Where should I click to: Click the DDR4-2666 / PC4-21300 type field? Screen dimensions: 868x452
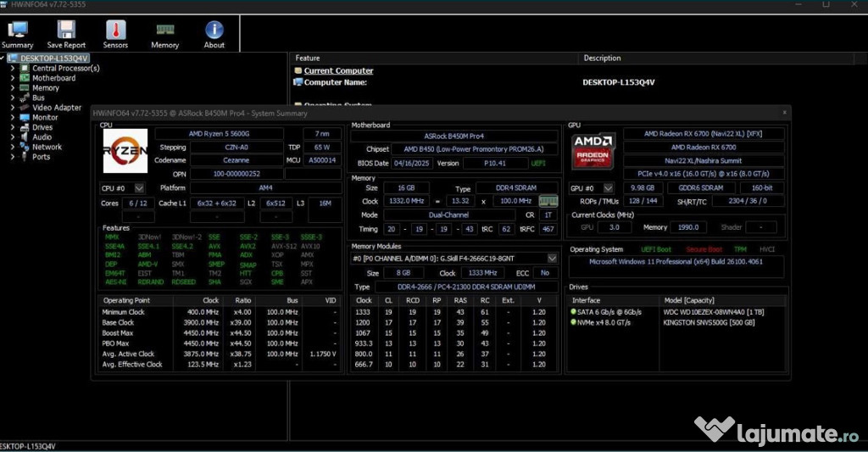click(466, 287)
